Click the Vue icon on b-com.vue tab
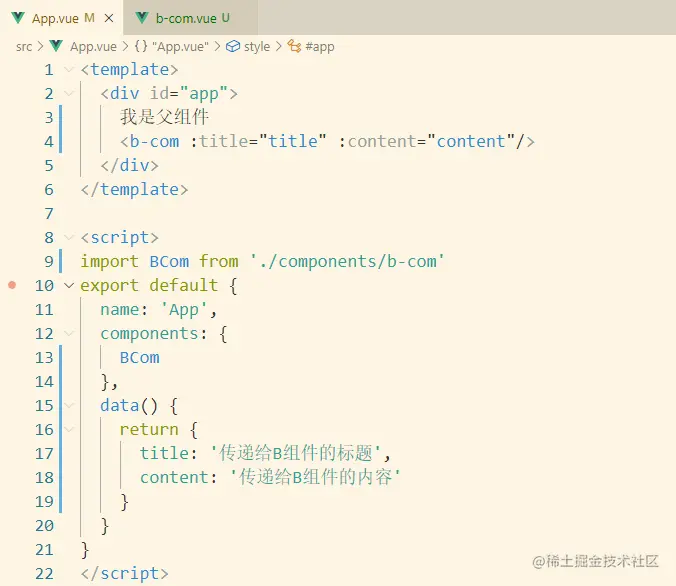The height and width of the screenshot is (586, 676). [x=142, y=18]
